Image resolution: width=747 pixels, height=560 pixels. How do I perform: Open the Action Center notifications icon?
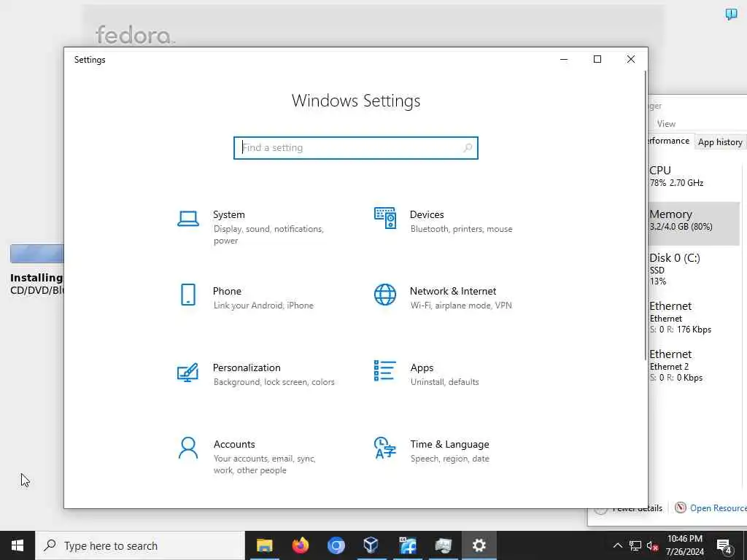pyautogui.click(x=724, y=546)
